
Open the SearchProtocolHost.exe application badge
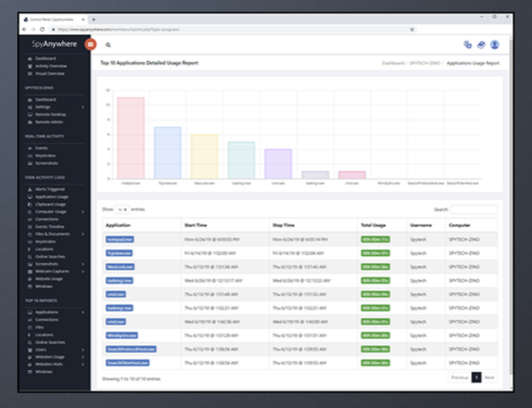coord(131,349)
